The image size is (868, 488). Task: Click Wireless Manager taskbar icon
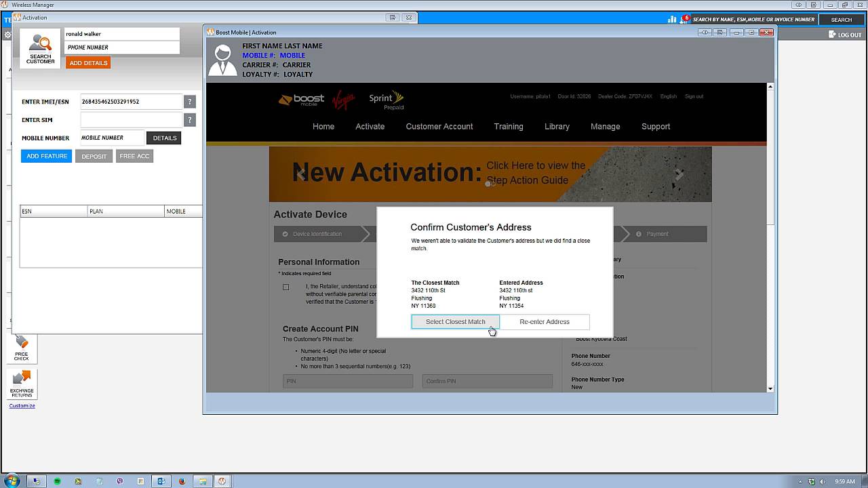click(x=222, y=481)
